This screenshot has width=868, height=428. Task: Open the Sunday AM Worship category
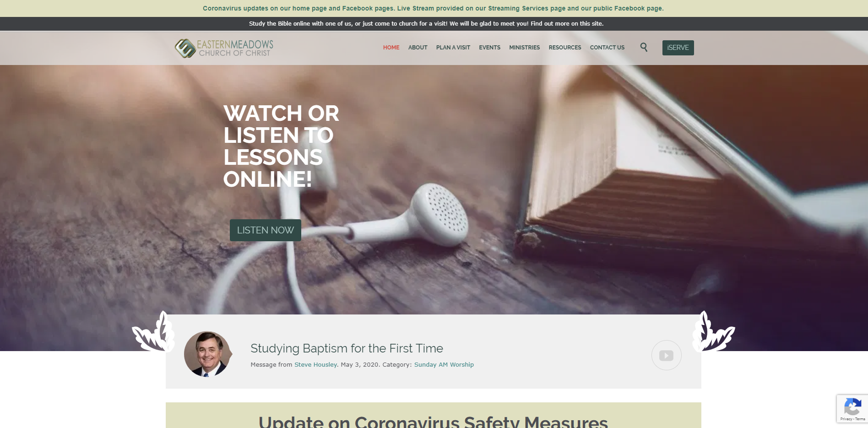[444, 365]
